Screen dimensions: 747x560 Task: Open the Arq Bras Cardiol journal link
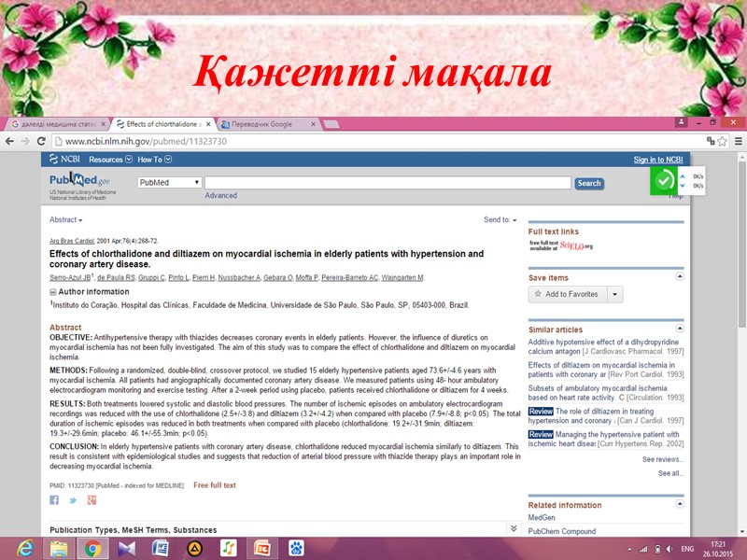click(72, 241)
